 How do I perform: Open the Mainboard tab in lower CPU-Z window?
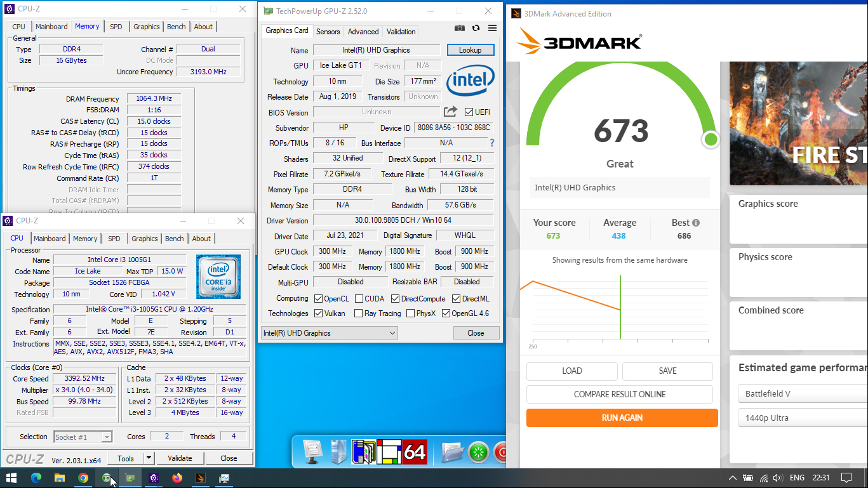[50, 239]
